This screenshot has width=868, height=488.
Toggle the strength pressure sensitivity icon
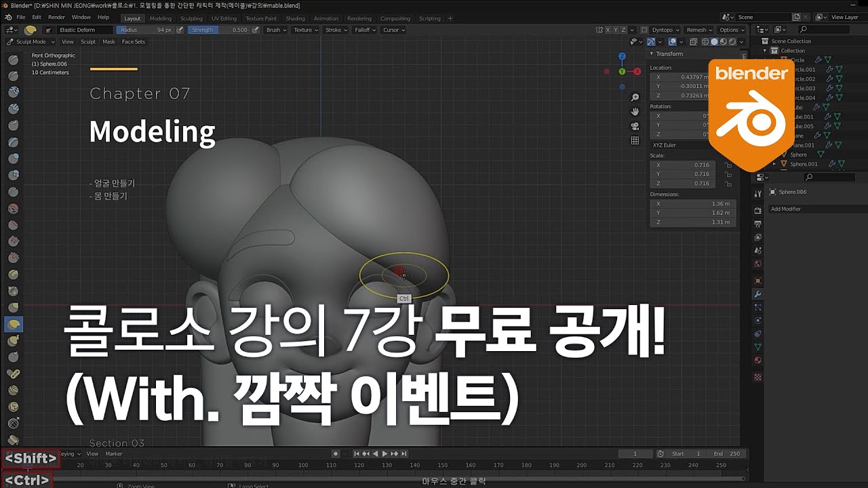[x=256, y=30]
